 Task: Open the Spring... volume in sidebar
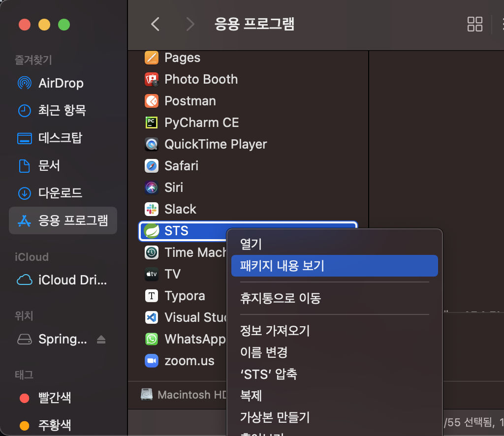pos(63,339)
